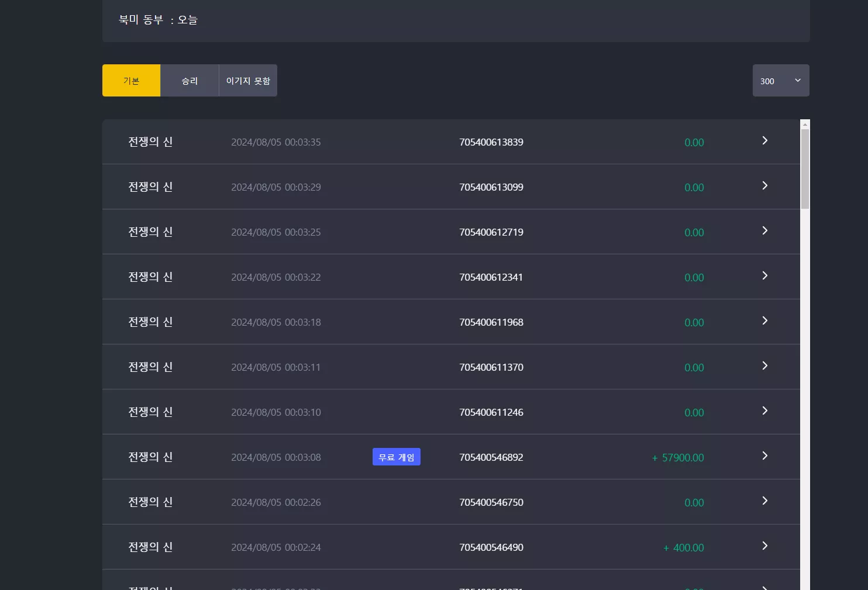Select the 기본 tab
868x590 pixels.
131,81
